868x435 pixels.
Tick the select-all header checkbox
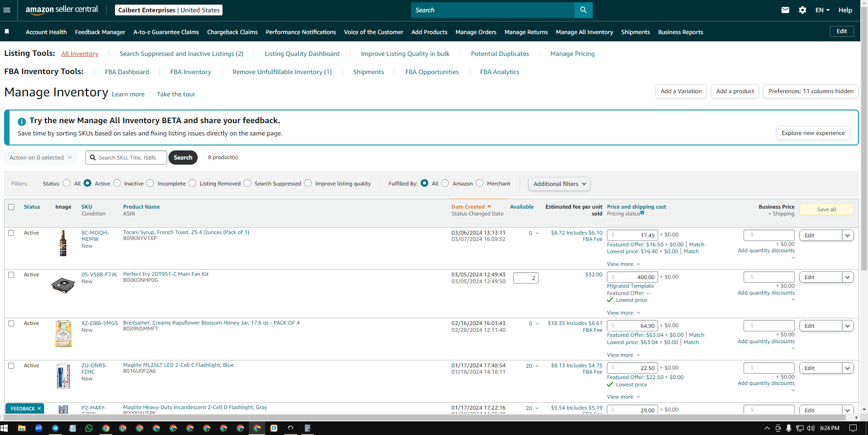pos(11,207)
